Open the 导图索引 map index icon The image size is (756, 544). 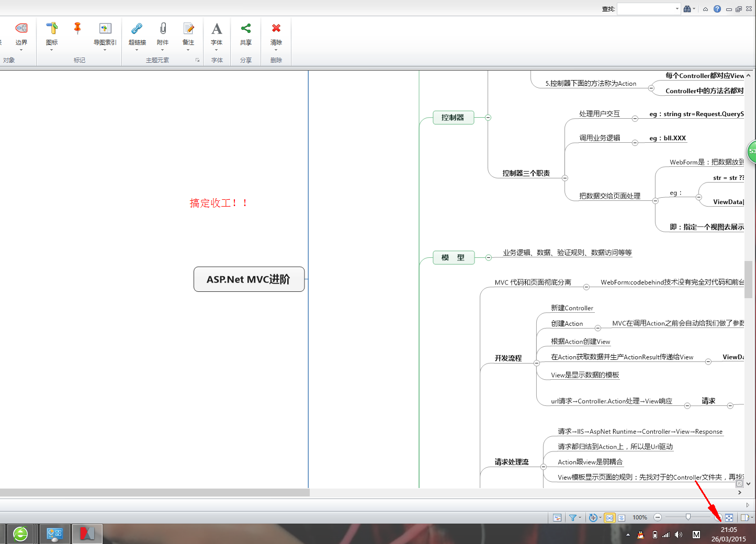[x=105, y=28]
